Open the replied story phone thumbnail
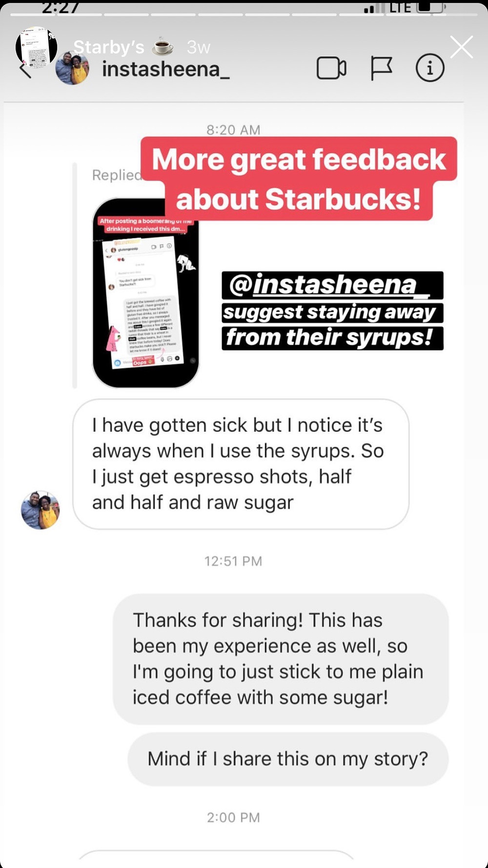Viewport: 488px width, 868px height. tap(145, 293)
